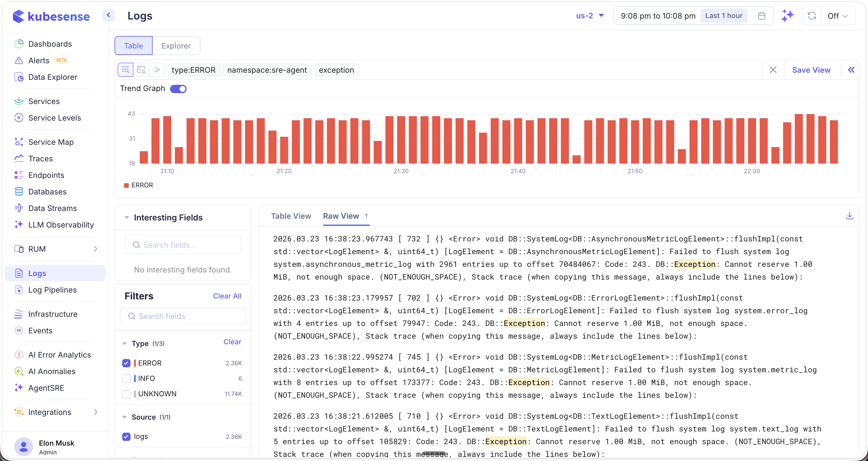Uncheck the ERROR type filter checkbox
The image size is (868, 461).
(x=126, y=363)
